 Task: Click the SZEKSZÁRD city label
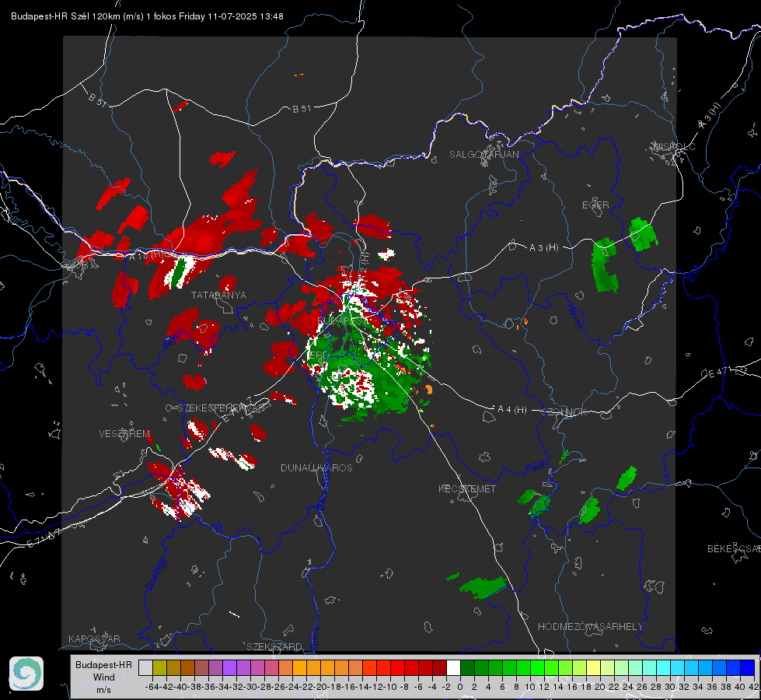point(274,646)
